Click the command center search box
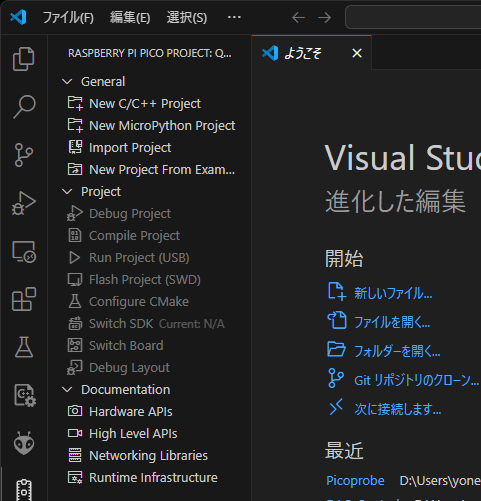Viewport: 481px width, 501px height. pyautogui.click(x=413, y=17)
